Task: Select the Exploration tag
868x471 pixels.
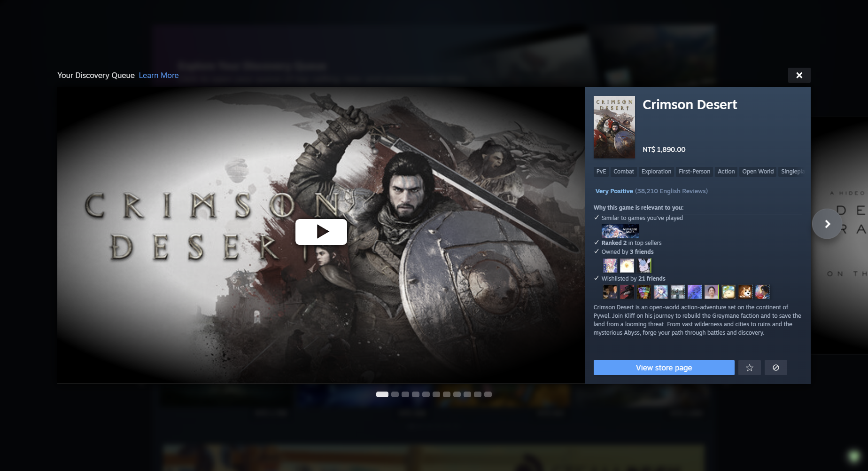Action: 656,172
